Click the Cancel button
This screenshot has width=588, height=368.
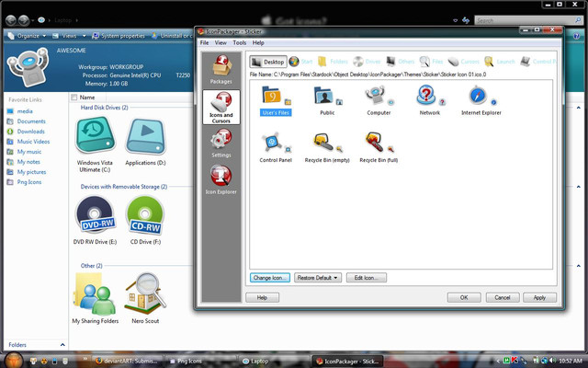pyautogui.click(x=503, y=297)
